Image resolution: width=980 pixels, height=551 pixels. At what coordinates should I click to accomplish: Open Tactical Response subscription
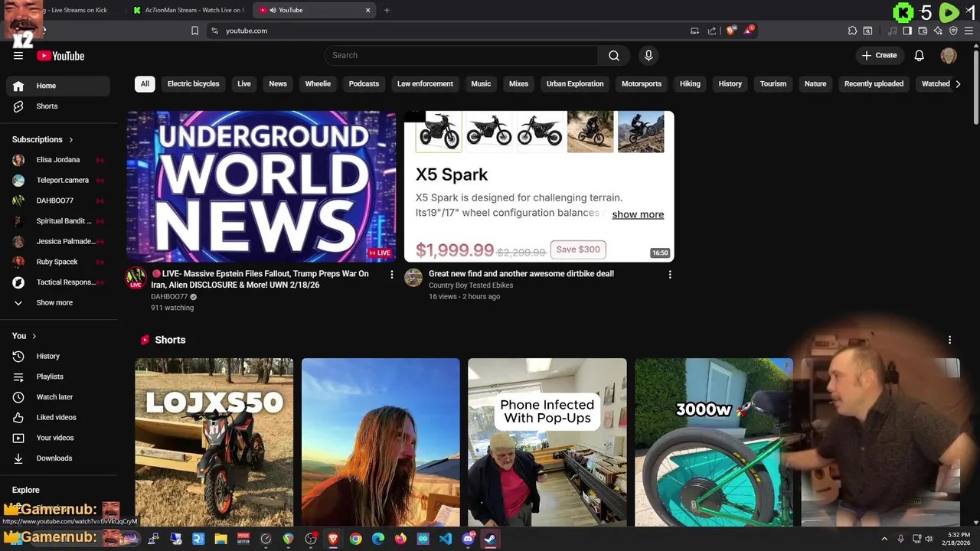click(x=58, y=282)
